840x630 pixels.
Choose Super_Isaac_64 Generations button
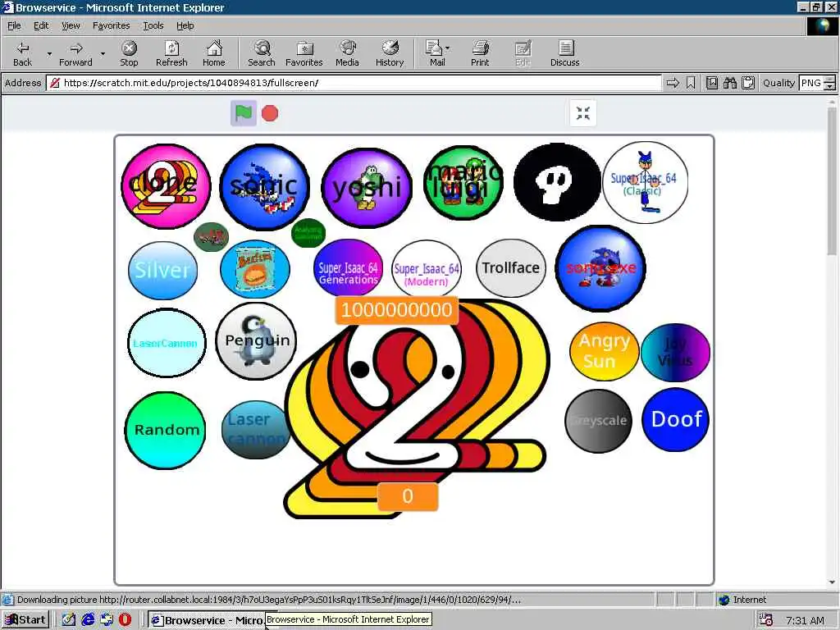pos(348,268)
